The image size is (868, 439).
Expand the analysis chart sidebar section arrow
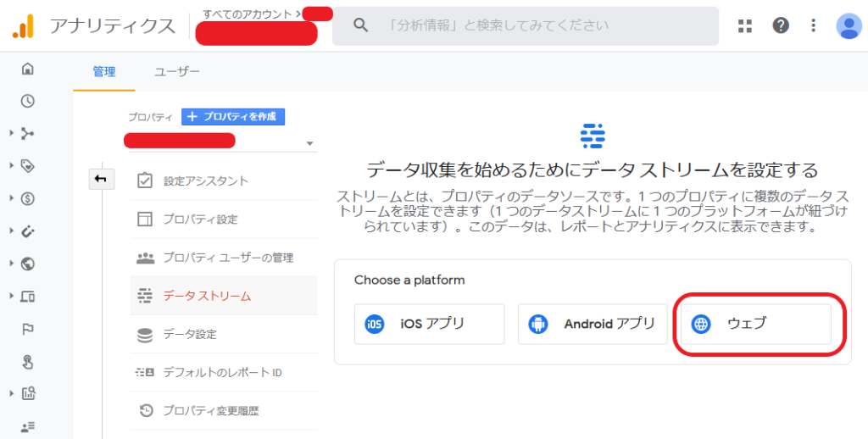(11, 394)
